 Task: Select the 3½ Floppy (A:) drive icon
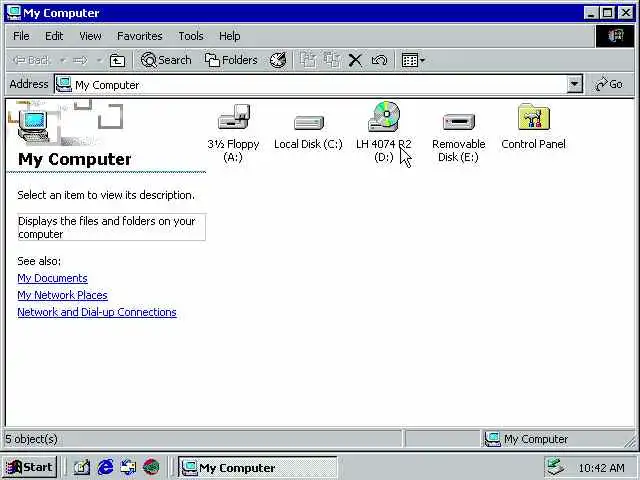233,118
